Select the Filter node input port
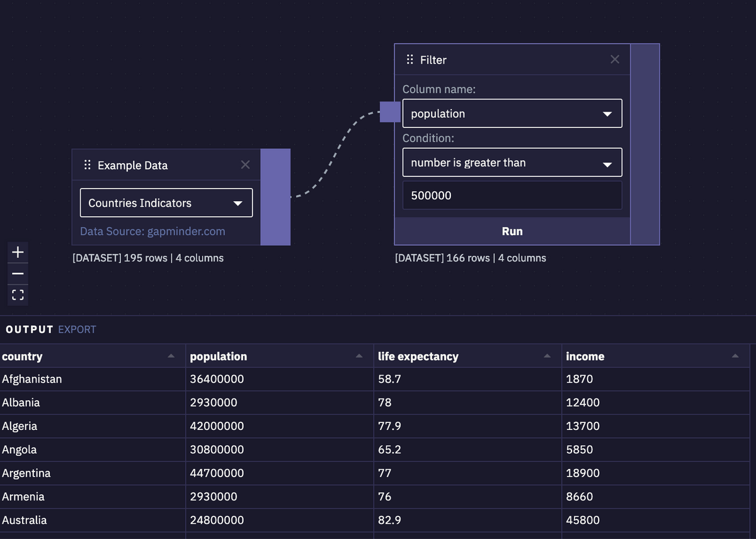756x539 pixels. (x=390, y=112)
